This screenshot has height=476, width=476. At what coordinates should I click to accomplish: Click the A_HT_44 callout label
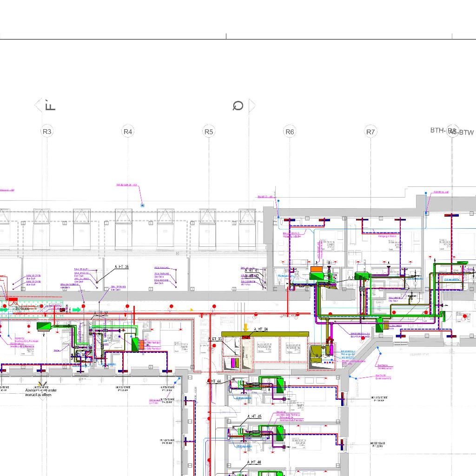pyautogui.click(x=214, y=381)
